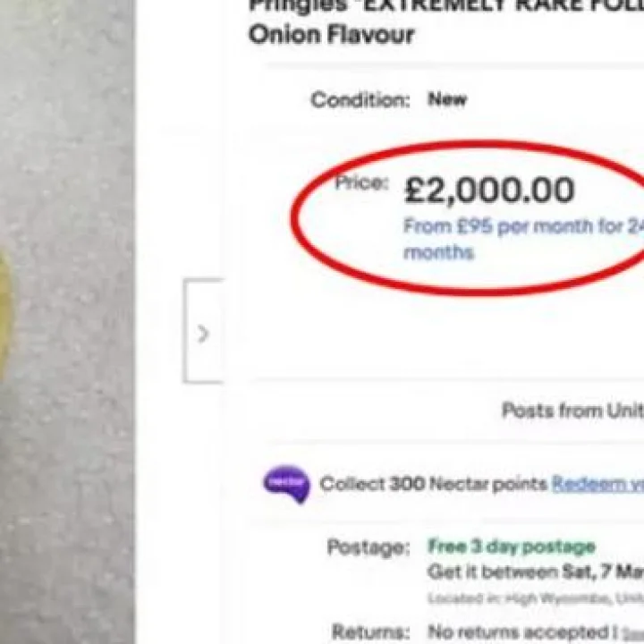644x644 pixels.
Task: Click the Free 3 day postage text
Action: click(511, 546)
